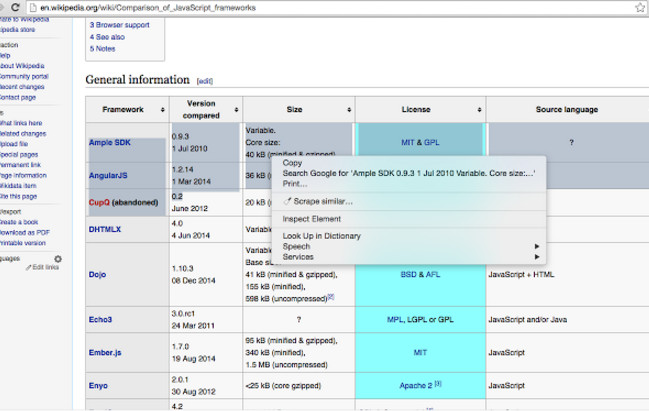Viewport: 649px width, 411px height.
Task: Reload the page with the refresh icon
Action: pos(15,7)
